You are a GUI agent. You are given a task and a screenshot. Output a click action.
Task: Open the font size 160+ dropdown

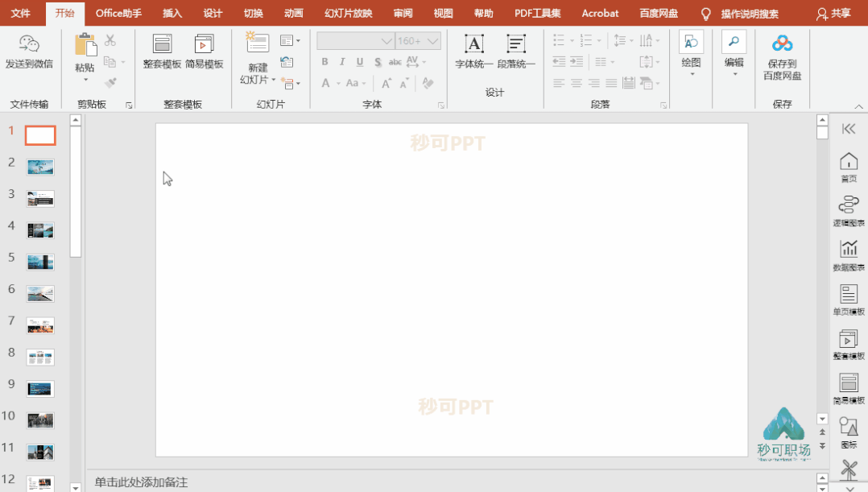(432, 41)
